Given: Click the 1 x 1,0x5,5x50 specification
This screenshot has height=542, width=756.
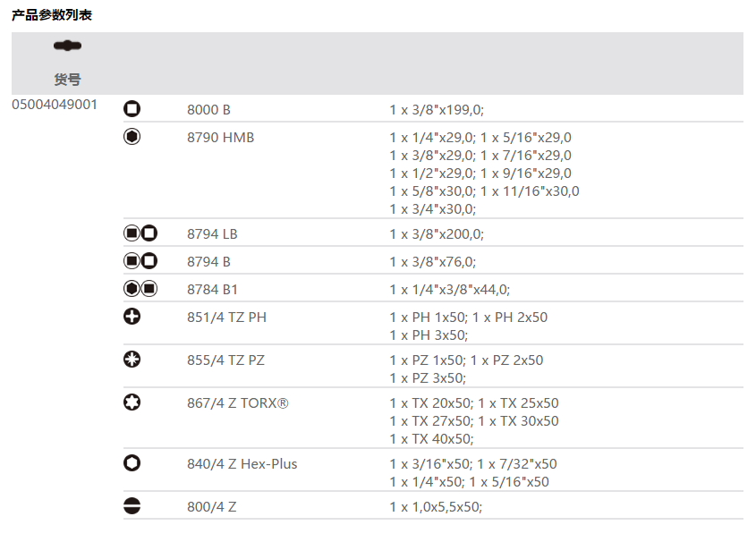Looking at the screenshot, I should (x=435, y=507).
